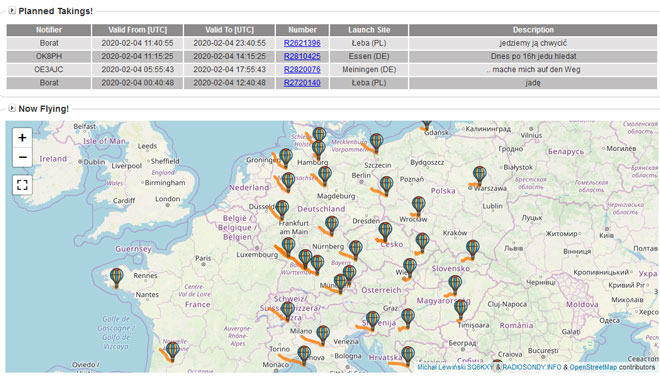Open sonde R2820076 link
Screen dimensions: 660x378
point(302,69)
